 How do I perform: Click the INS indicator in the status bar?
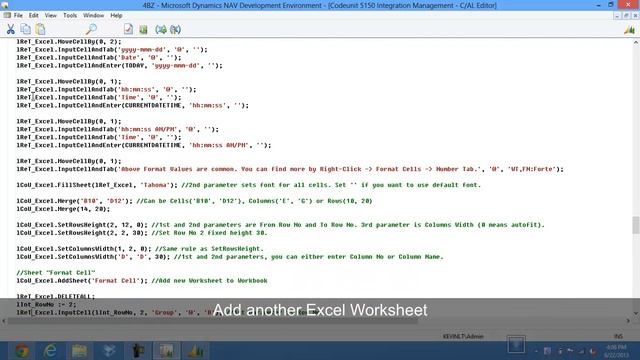(x=618, y=337)
